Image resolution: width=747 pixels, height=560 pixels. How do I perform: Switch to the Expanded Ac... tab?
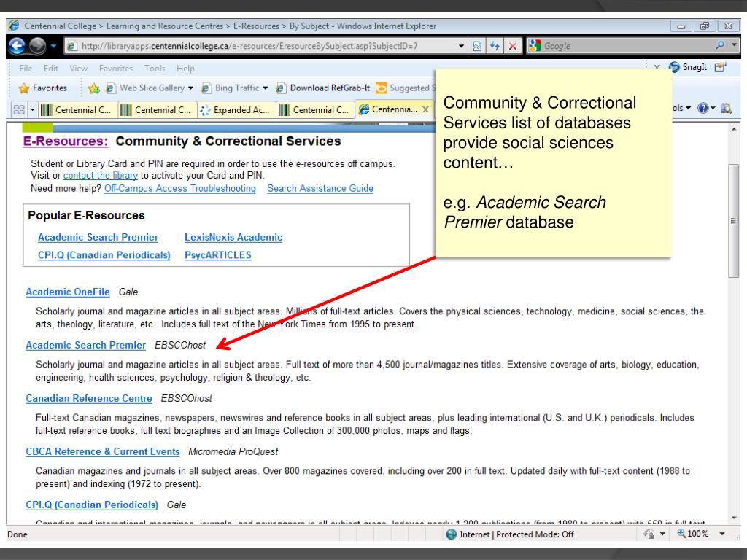(236, 110)
